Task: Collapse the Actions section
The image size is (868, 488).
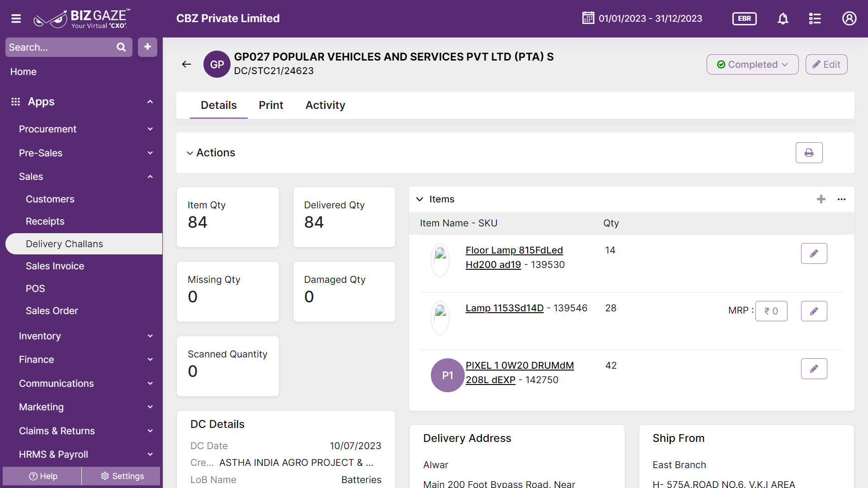Action: (190, 153)
